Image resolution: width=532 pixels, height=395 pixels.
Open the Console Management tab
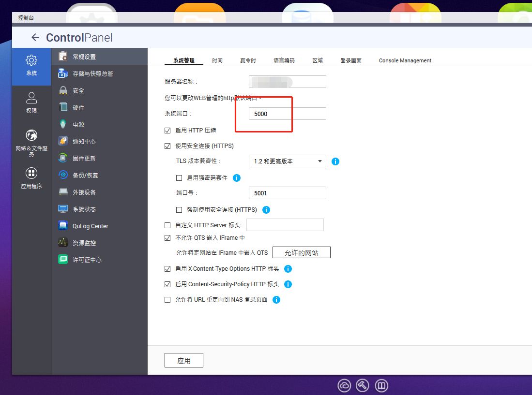(x=405, y=60)
